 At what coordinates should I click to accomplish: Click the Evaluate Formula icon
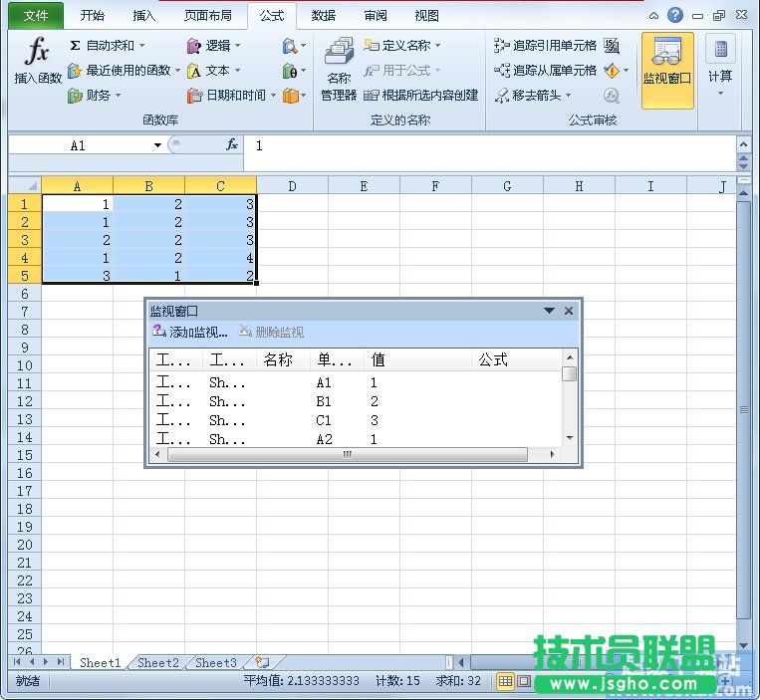[x=612, y=96]
